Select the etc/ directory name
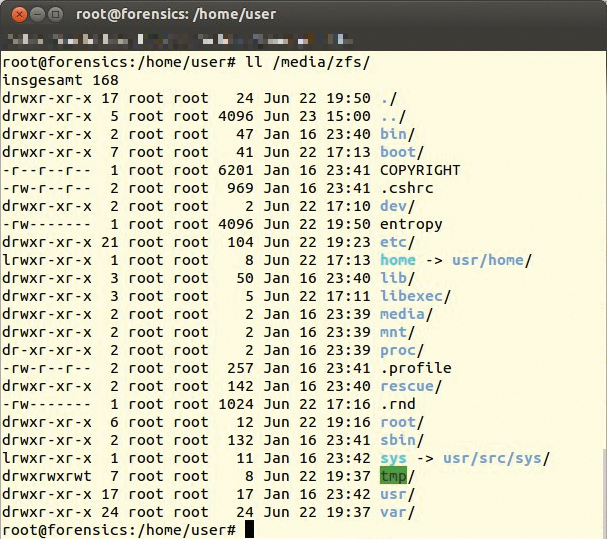Screen dimensions: 607x539 pyautogui.click(x=397, y=242)
